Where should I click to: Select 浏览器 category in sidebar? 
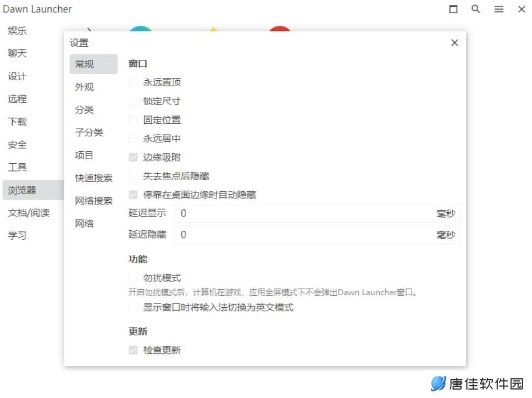(33, 190)
